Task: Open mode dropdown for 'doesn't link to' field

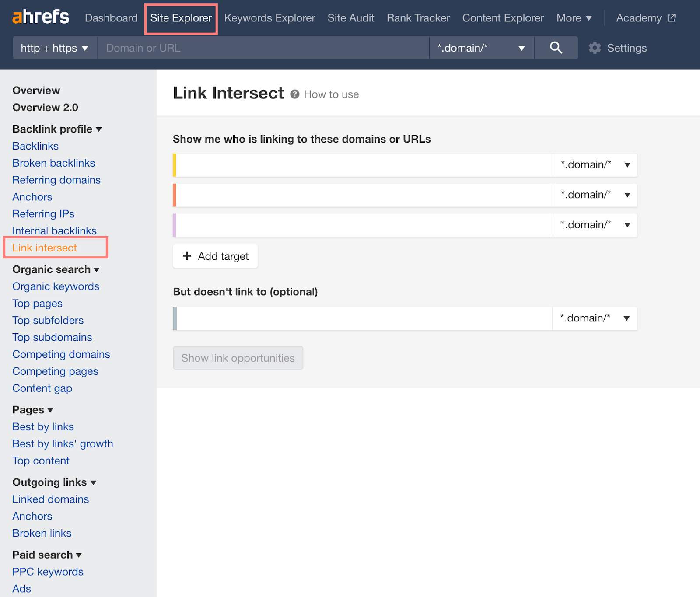Action: [x=595, y=318]
